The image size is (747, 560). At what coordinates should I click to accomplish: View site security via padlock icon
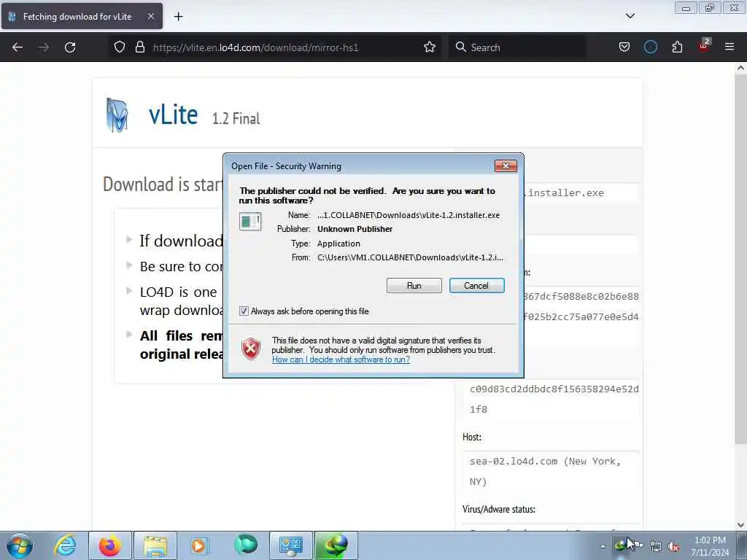coord(139,47)
